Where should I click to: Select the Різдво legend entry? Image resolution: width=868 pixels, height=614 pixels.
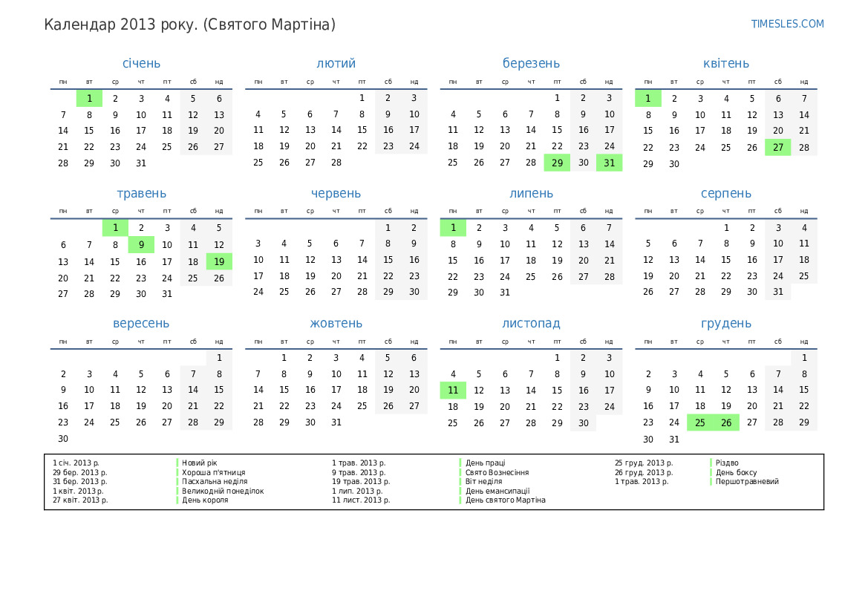[x=727, y=463]
